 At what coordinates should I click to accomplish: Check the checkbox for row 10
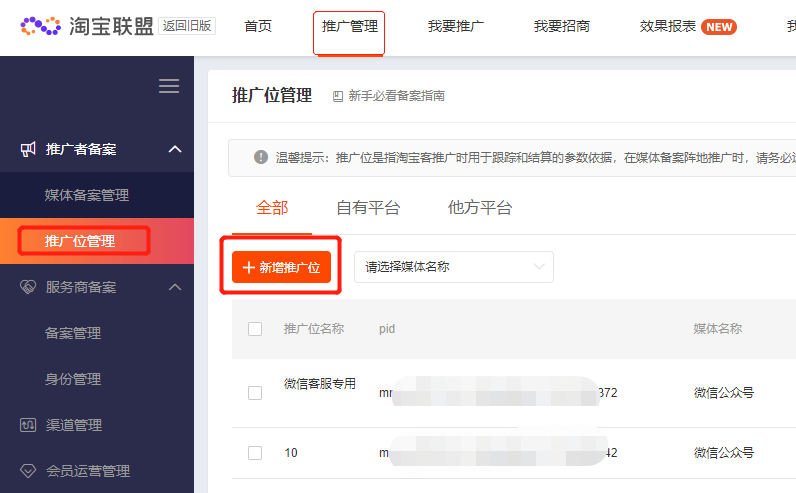coord(255,453)
